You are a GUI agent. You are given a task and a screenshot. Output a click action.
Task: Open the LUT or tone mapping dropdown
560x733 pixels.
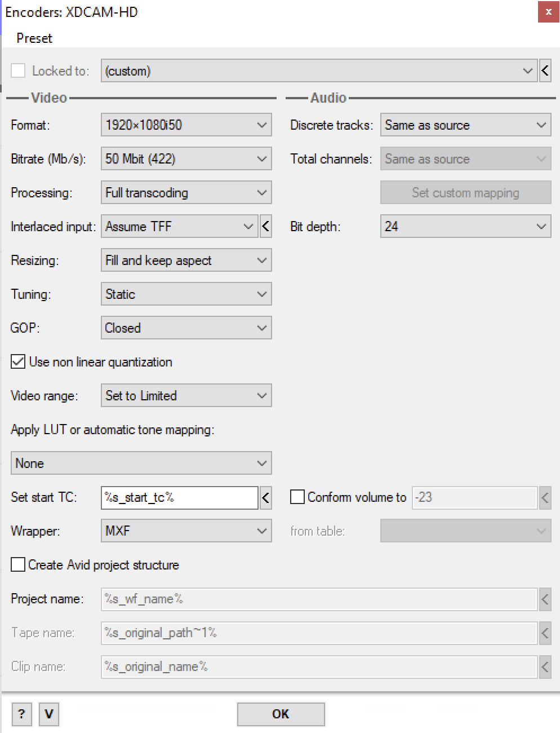tap(141, 463)
